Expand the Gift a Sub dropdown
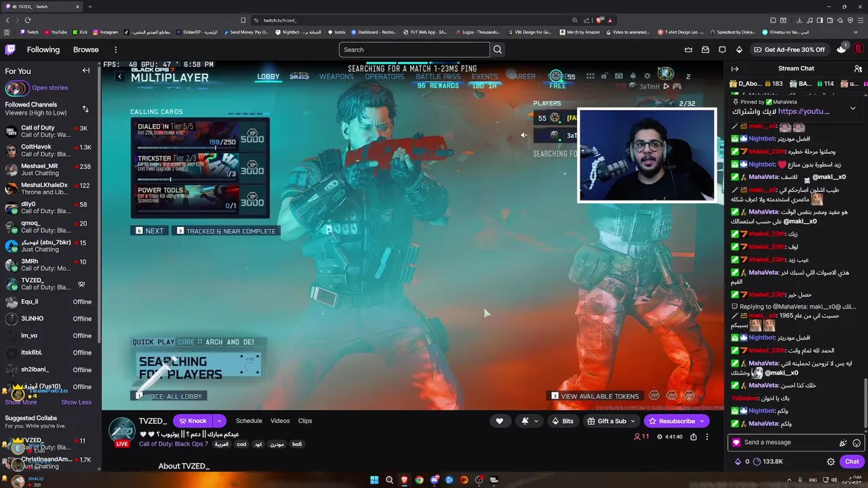The height and width of the screenshot is (488, 868). point(633,421)
